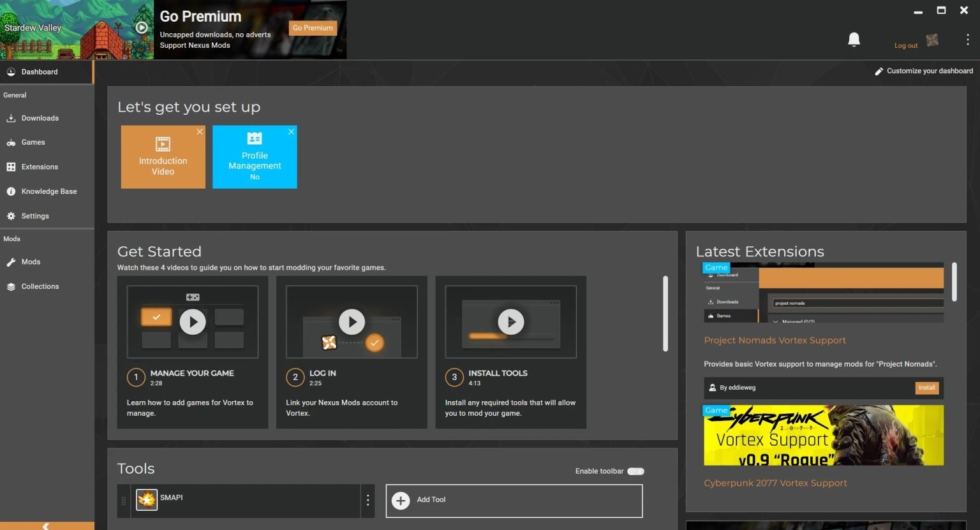The image size is (980, 530).
Task: Click the SMAPI tool icon
Action: [x=147, y=499]
